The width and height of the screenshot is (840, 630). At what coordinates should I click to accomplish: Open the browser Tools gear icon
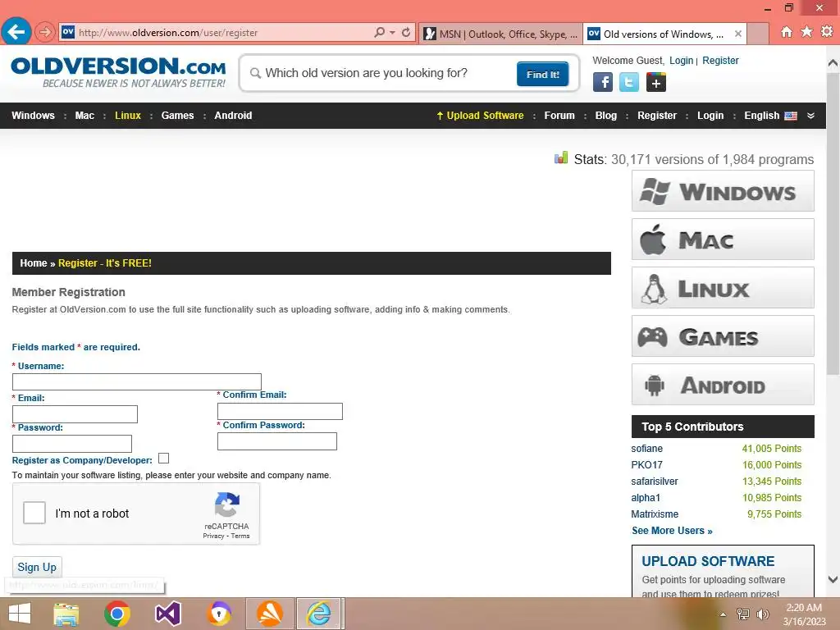click(827, 32)
